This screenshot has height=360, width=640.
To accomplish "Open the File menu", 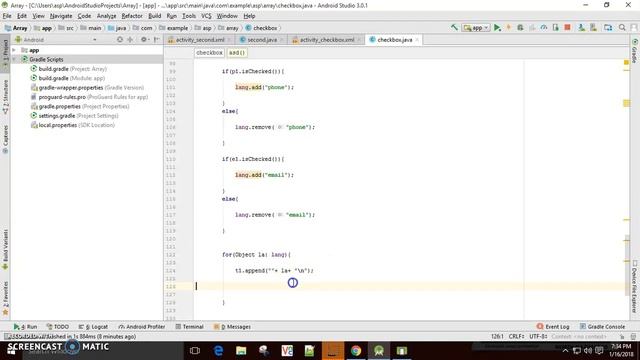I will click(x=7, y=16).
